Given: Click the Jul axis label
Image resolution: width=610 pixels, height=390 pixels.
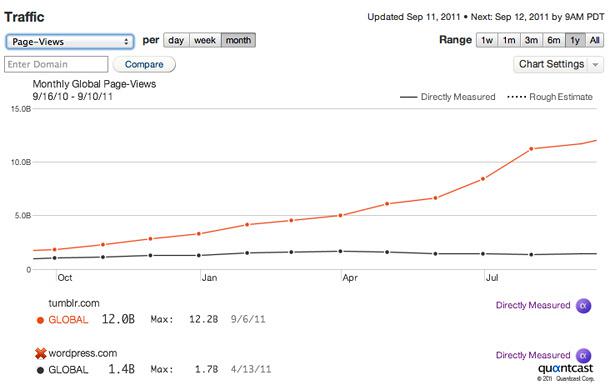Looking at the screenshot, I should click(x=492, y=278).
